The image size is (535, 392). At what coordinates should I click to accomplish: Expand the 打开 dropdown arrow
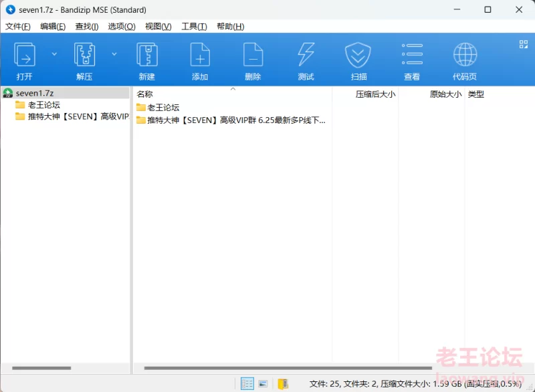[54, 54]
